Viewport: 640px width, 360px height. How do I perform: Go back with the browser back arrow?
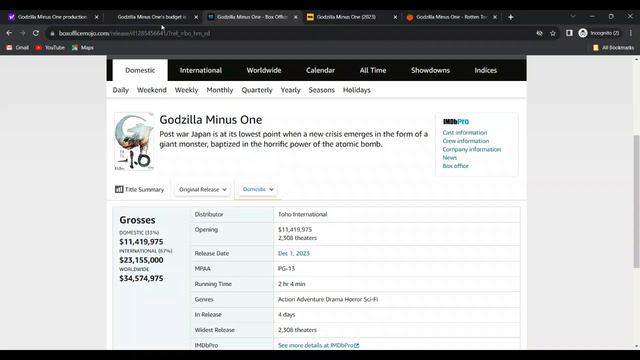9,33
